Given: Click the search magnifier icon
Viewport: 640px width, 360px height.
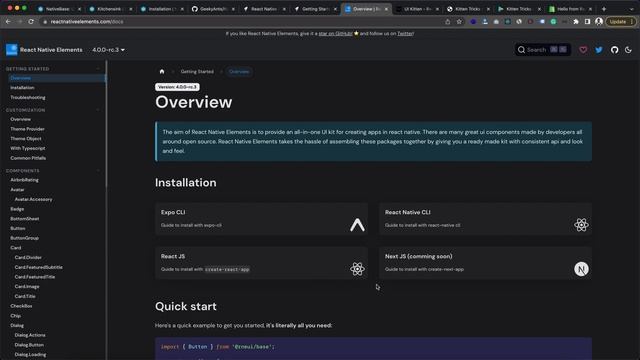Looking at the screenshot, I should 521,50.
